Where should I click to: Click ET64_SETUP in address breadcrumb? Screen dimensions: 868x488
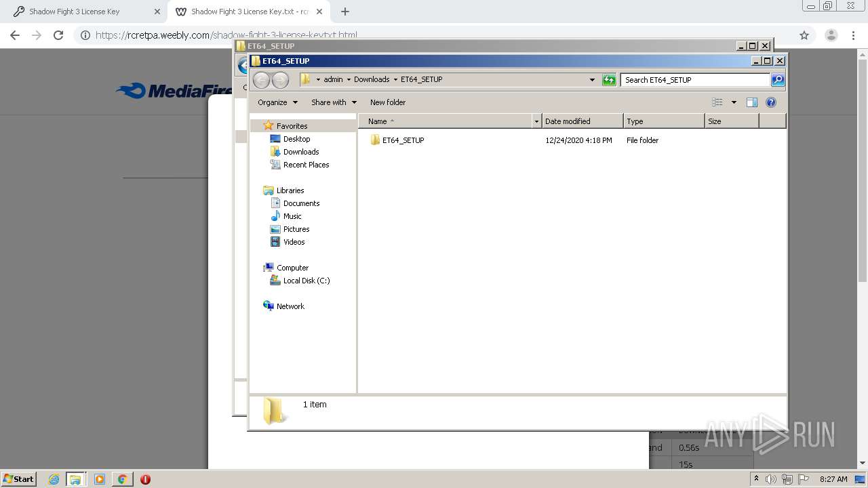coord(421,79)
